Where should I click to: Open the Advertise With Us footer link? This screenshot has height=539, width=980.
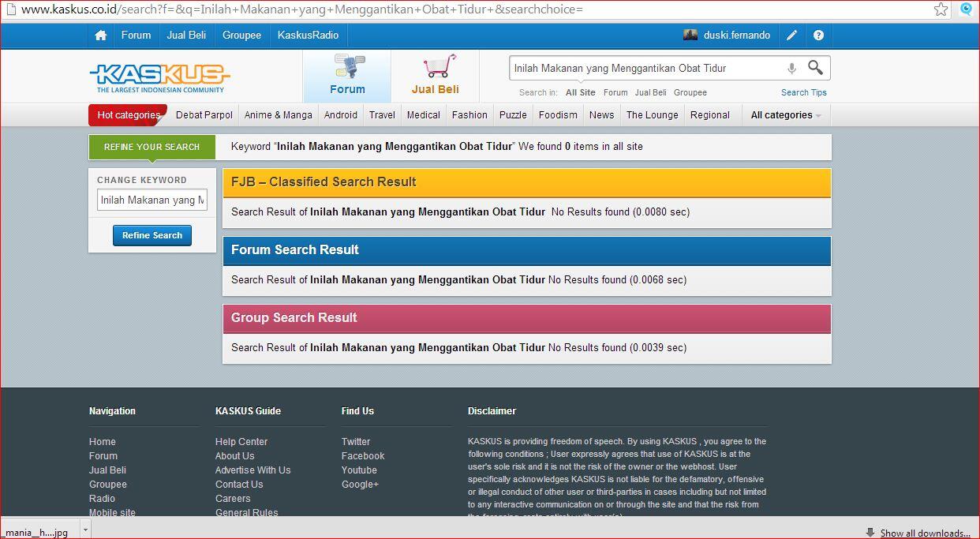[x=253, y=470]
